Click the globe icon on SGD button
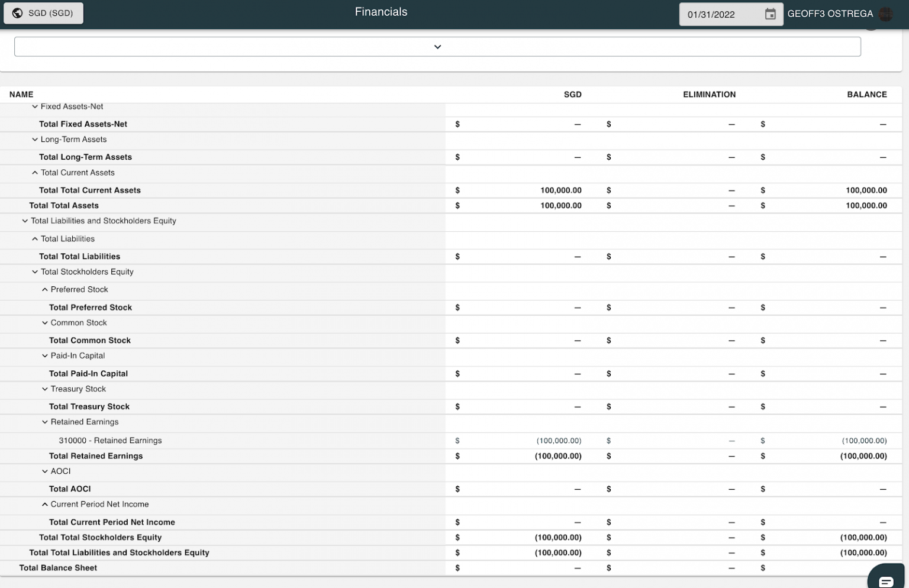 [x=17, y=13]
